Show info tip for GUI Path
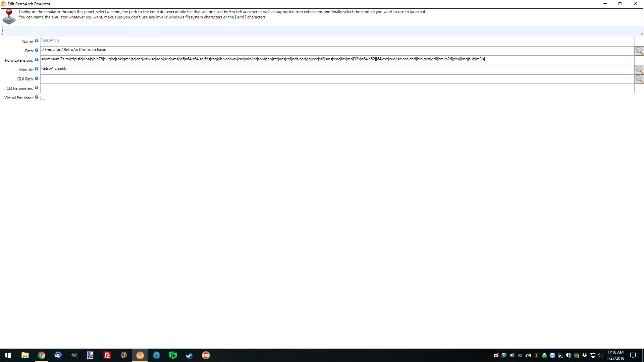The height and width of the screenshot is (362, 644). tap(37, 78)
